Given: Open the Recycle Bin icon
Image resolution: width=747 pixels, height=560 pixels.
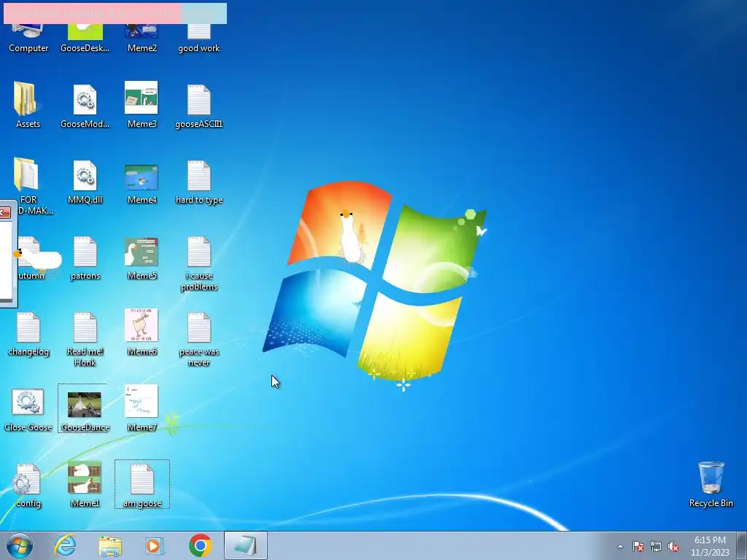Looking at the screenshot, I should pos(711,484).
